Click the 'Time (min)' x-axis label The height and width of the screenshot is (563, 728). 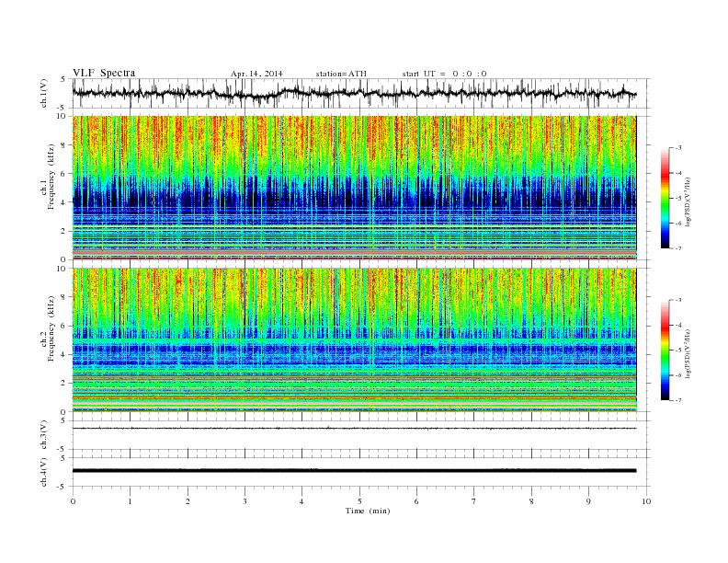[x=368, y=511]
